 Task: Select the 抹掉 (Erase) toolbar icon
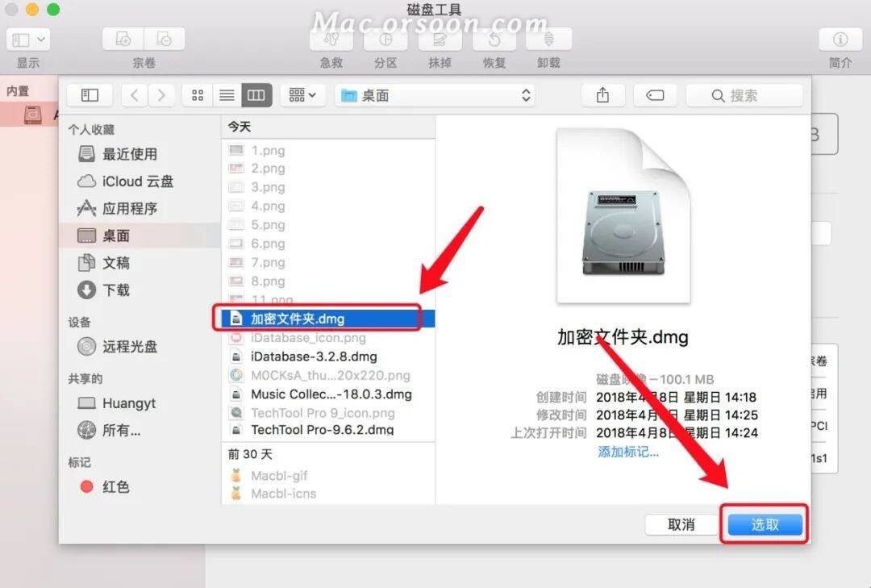[x=440, y=39]
